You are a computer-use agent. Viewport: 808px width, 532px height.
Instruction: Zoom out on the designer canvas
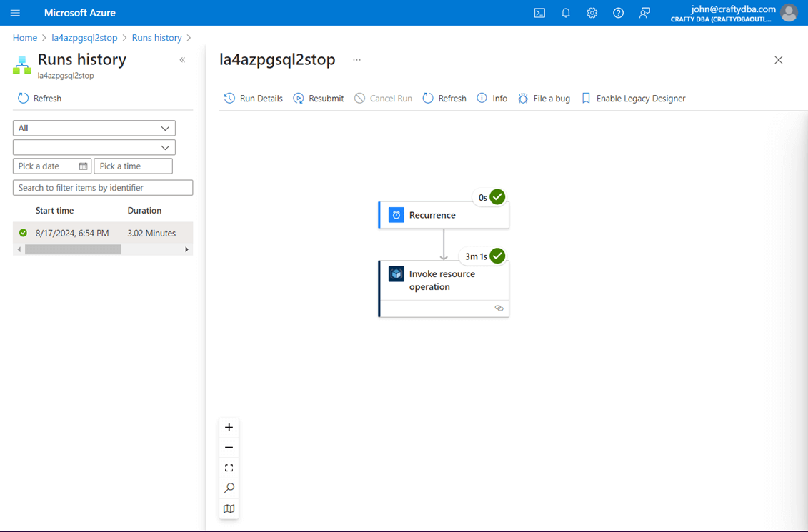229,448
